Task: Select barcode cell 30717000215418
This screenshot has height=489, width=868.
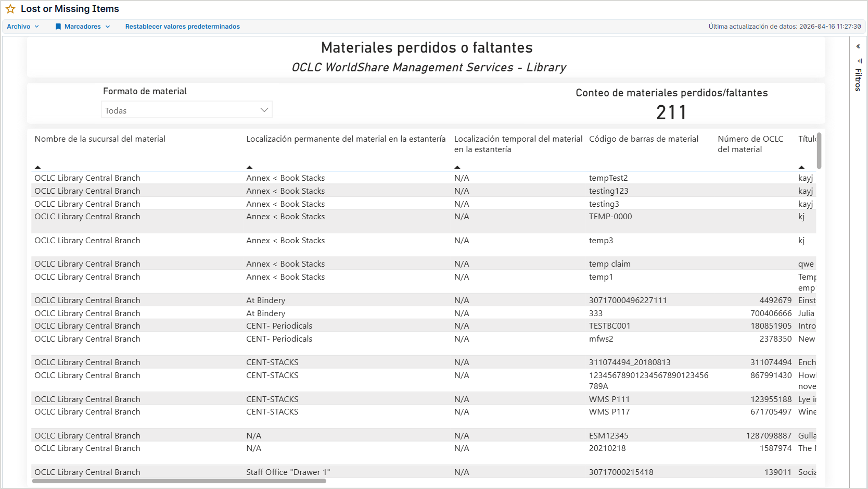Action: point(621,472)
